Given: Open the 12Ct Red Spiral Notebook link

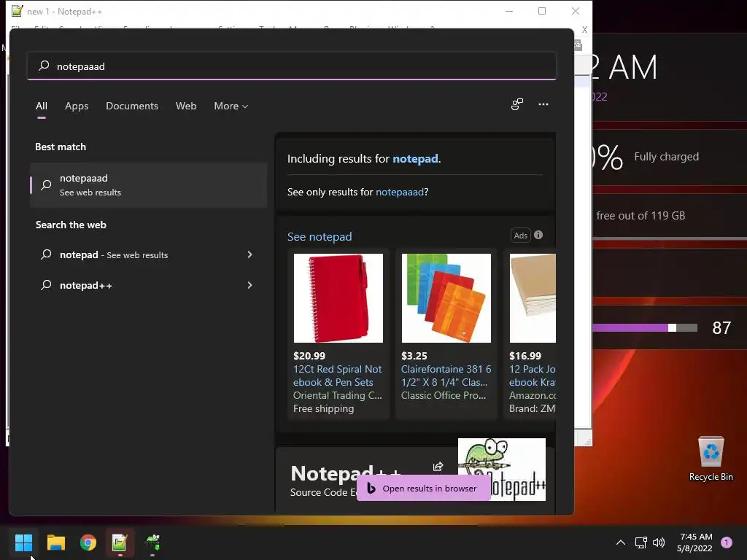Looking at the screenshot, I should 337,376.
